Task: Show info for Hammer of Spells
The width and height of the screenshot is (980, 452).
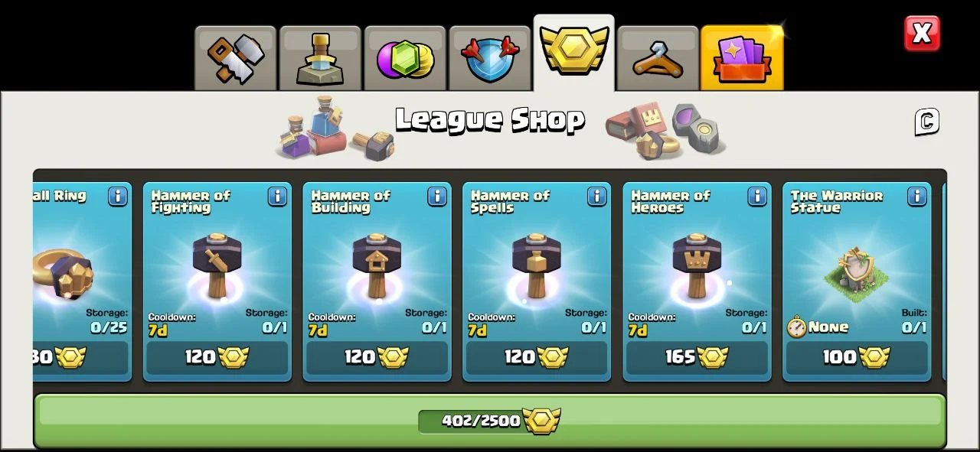Action: click(x=597, y=197)
